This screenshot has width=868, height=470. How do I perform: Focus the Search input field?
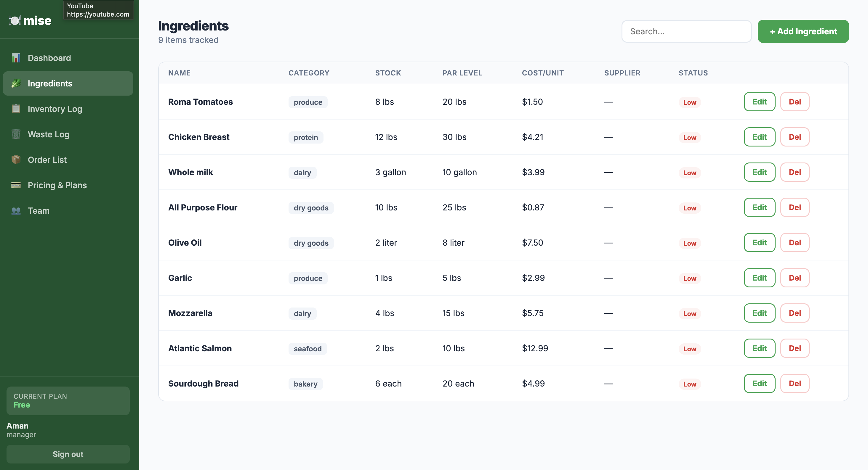(686, 31)
